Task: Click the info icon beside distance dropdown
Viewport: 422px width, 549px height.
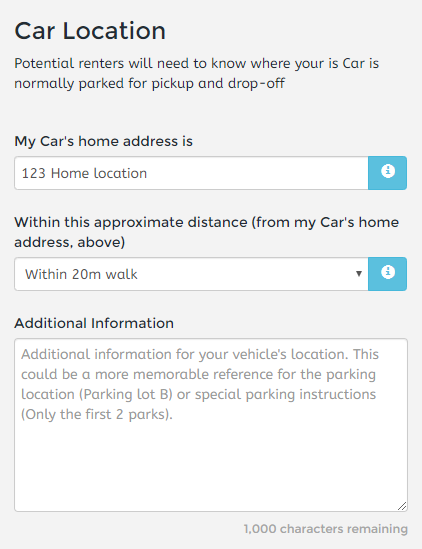Action: [x=388, y=274]
